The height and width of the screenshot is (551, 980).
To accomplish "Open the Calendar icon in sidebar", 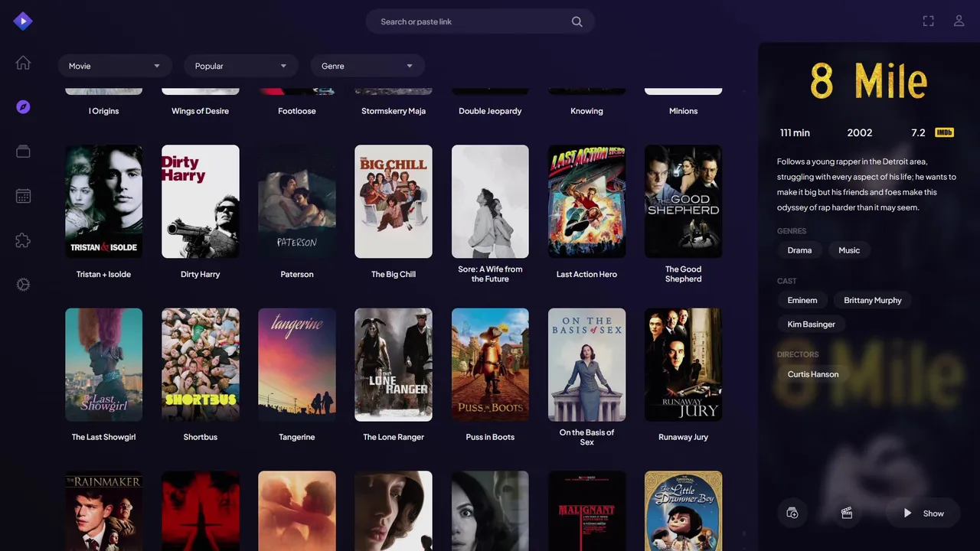I will 23,196.
